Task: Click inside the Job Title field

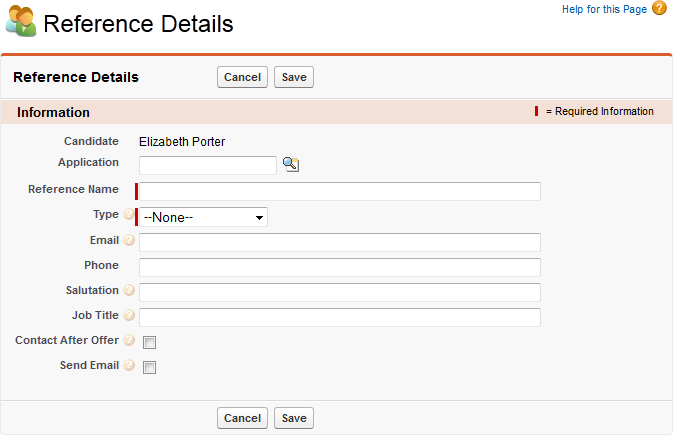Action: click(x=340, y=317)
